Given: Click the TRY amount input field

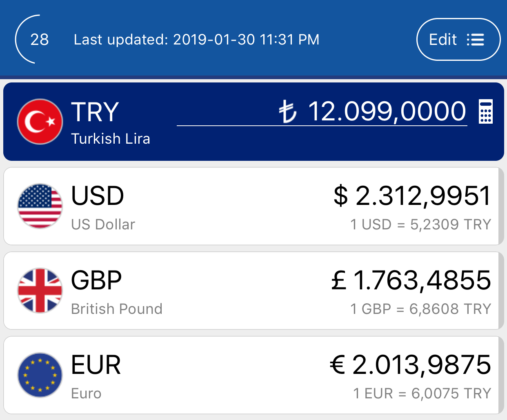Looking at the screenshot, I should [x=322, y=112].
